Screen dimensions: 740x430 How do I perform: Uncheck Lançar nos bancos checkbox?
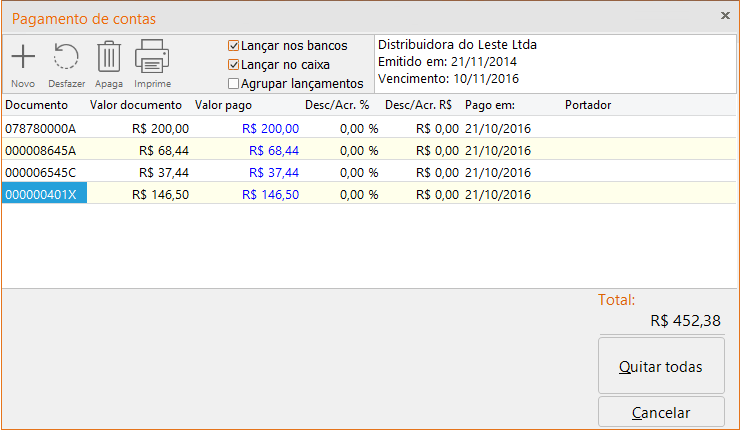click(x=233, y=46)
